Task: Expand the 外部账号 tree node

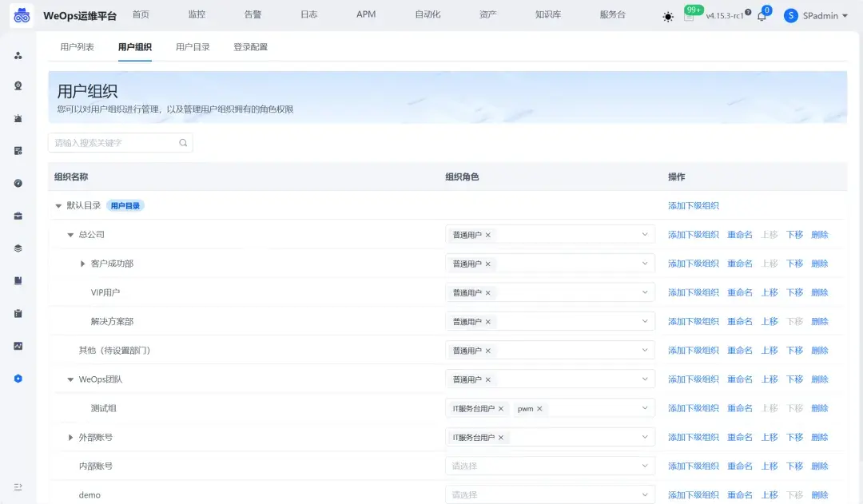Action: point(70,438)
